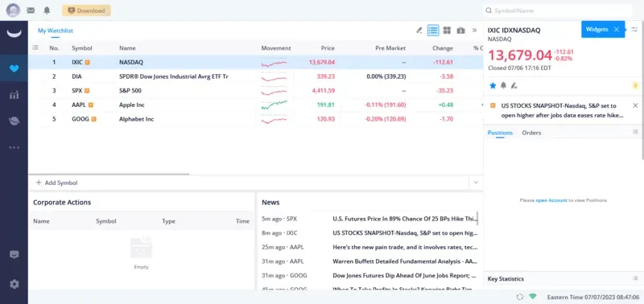Sort watchlist by Symbol column header
644x304 pixels.
tap(82, 48)
